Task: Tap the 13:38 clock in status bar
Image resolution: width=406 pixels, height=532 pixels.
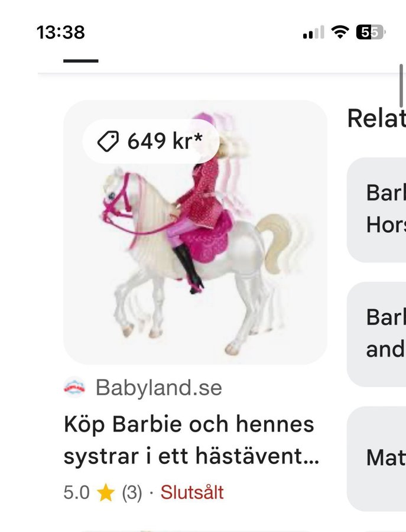Action: 61,33
